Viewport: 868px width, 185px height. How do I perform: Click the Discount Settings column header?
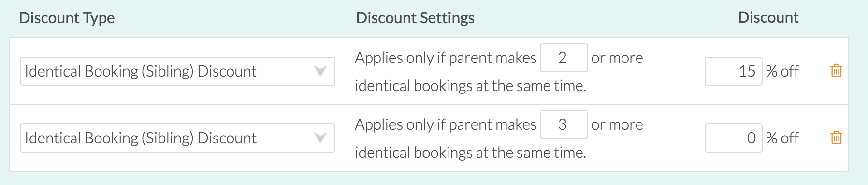point(415,18)
